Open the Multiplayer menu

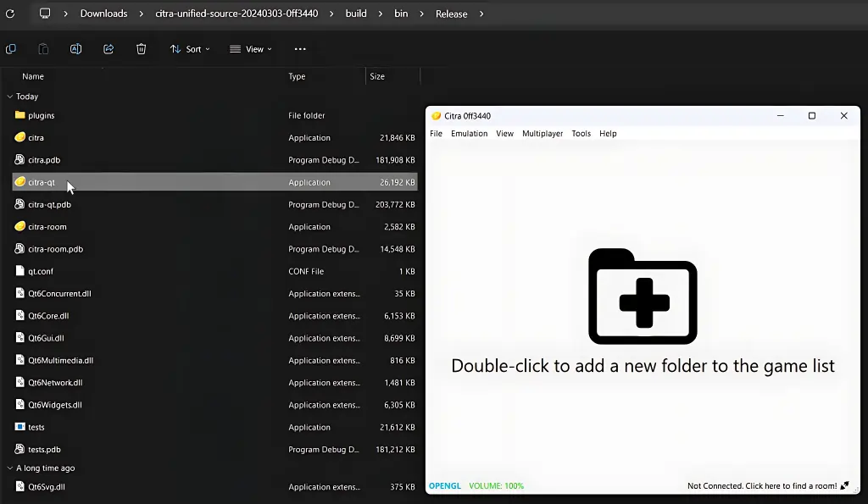(x=542, y=134)
